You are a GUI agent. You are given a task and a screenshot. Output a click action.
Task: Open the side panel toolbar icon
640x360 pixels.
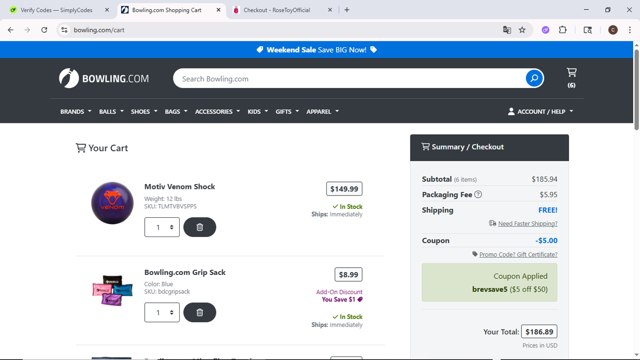[x=588, y=30]
